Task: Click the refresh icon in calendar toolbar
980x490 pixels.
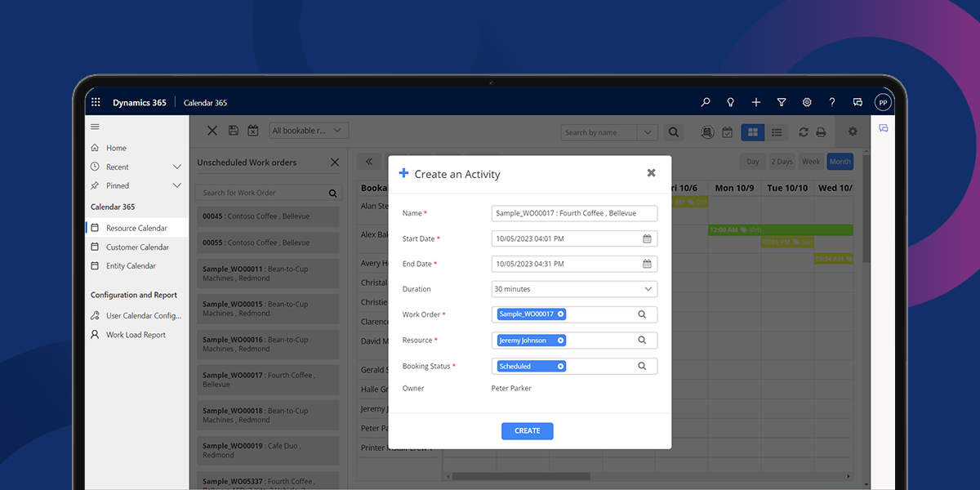Action: pos(804,132)
